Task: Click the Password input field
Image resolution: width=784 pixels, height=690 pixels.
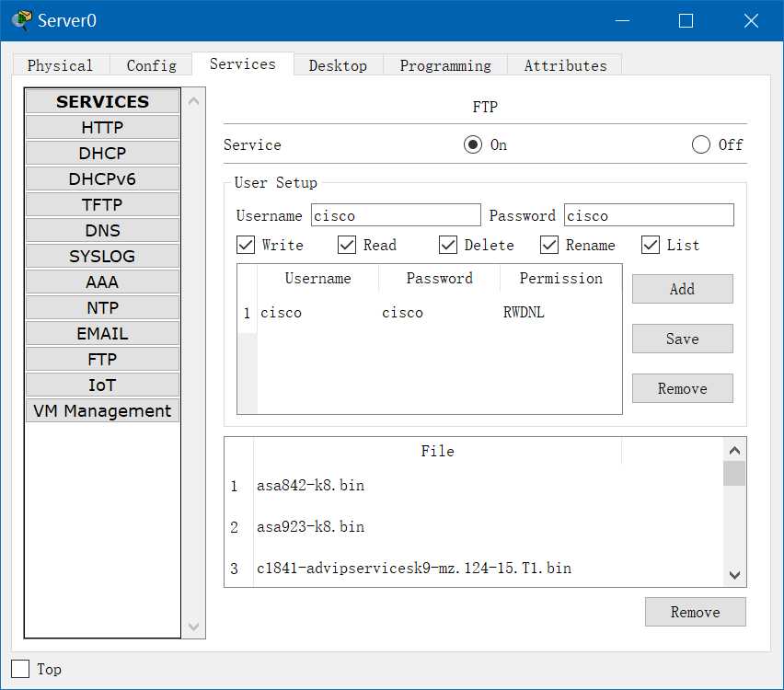Action: coord(649,215)
